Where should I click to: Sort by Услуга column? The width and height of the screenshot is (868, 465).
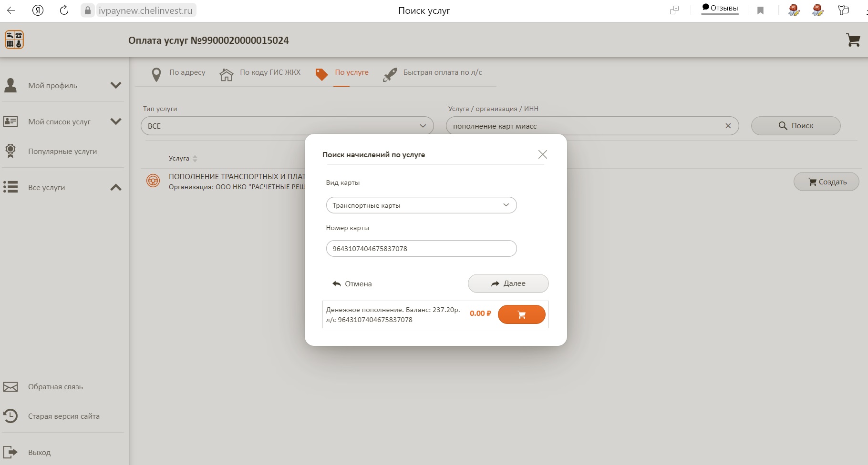[183, 158]
